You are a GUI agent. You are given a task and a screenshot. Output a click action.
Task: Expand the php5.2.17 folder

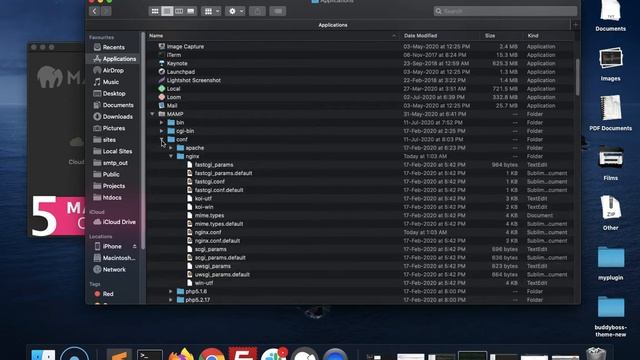point(171,300)
